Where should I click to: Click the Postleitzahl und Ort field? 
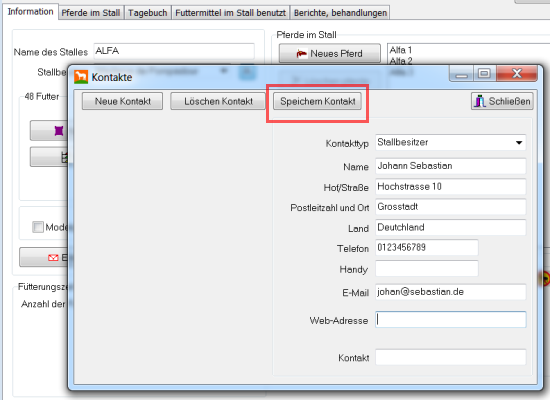450,207
